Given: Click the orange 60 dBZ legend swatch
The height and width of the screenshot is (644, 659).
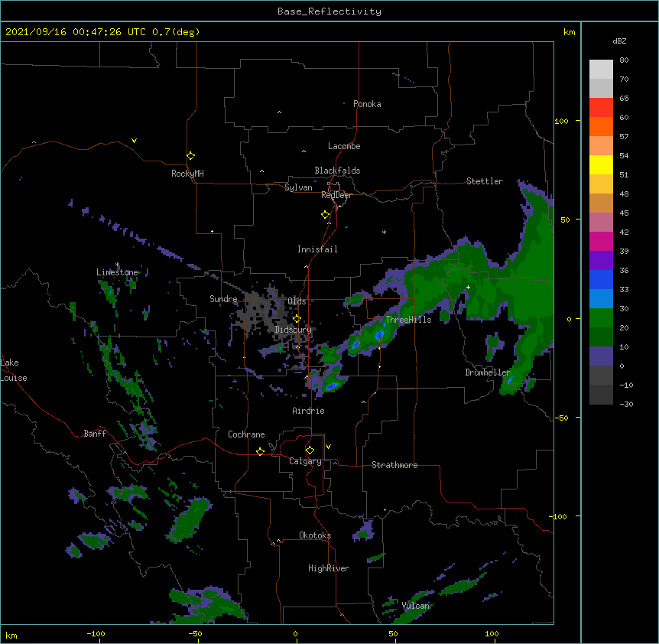Looking at the screenshot, I should click(601, 126).
